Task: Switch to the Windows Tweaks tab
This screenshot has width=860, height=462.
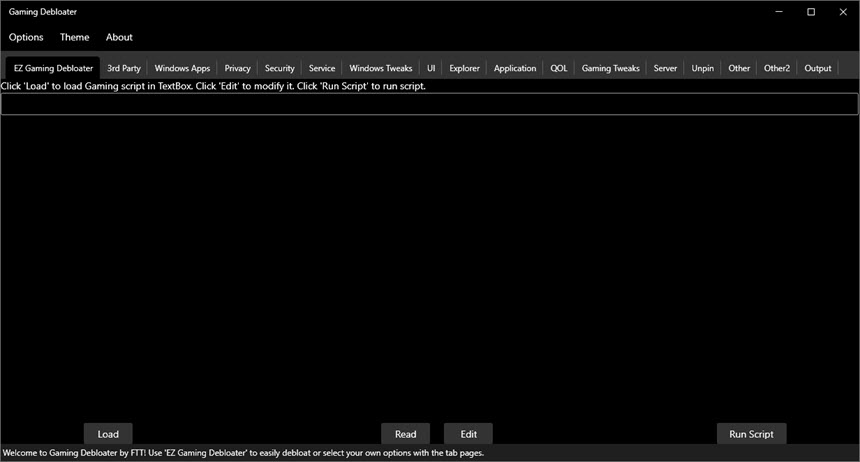Action: [x=381, y=69]
